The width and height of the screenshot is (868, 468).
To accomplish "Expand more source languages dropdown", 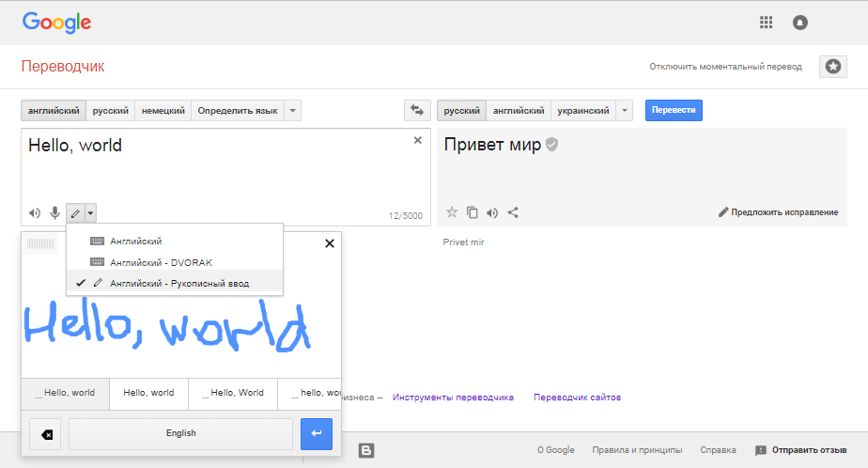I will [x=293, y=110].
